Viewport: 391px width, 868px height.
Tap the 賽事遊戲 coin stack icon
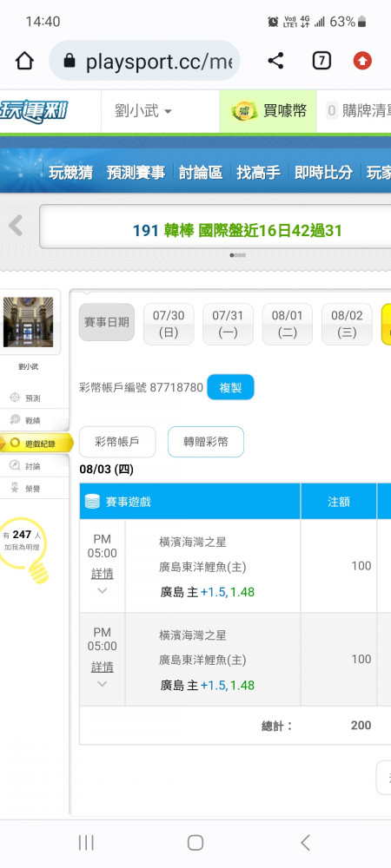[92, 502]
